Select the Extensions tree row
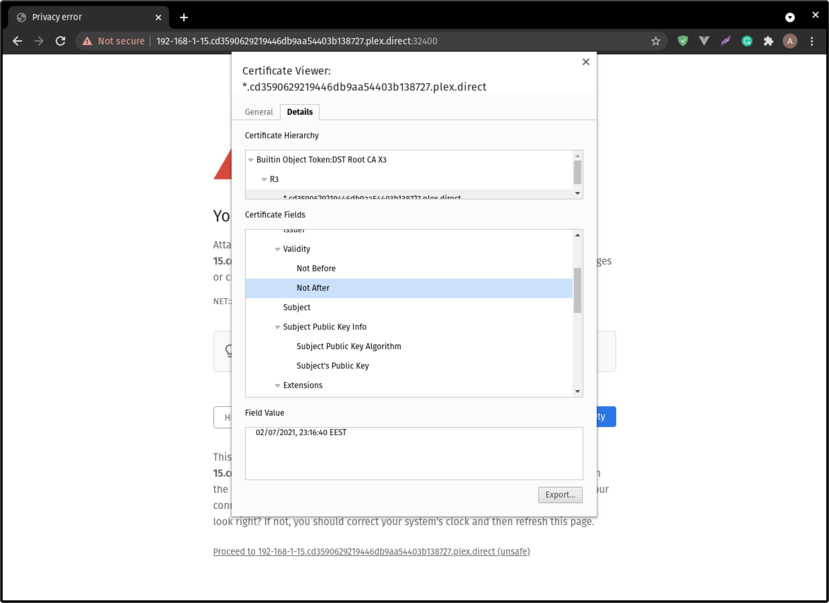Image resolution: width=829 pixels, height=603 pixels. pyautogui.click(x=409, y=385)
